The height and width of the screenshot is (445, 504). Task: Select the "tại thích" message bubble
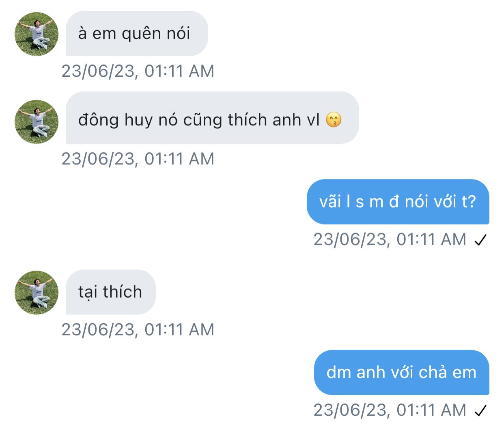tap(110, 292)
